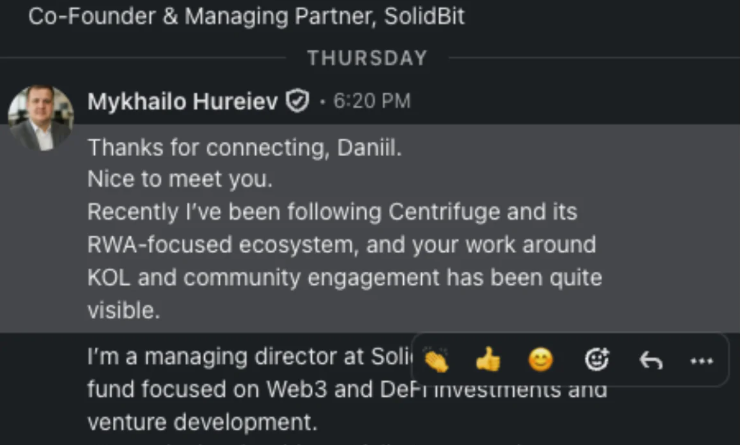Open the Mykhailo Hureiev sender name link
The image size is (740, 445).
pyautogui.click(x=184, y=101)
